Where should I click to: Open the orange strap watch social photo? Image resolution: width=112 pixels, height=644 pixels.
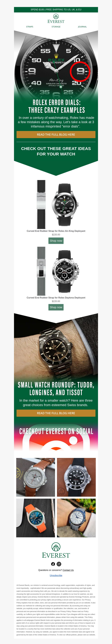coord(36,518)
